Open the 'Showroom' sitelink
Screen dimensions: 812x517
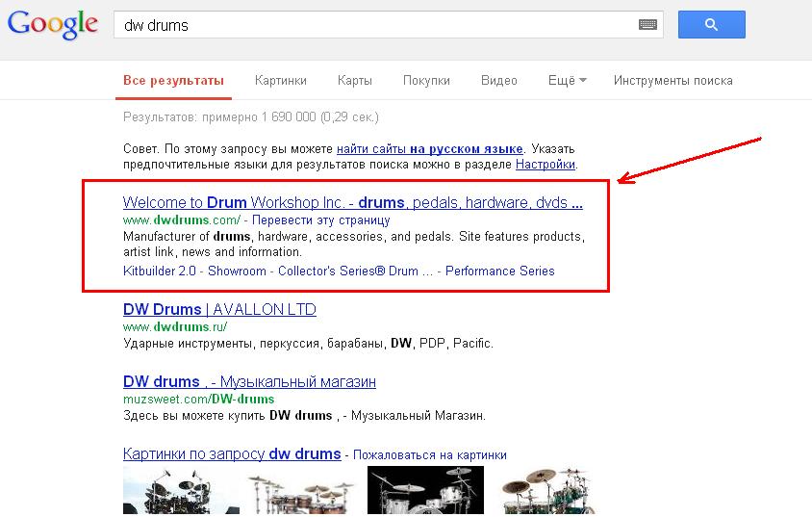pyautogui.click(x=237, y=271)
